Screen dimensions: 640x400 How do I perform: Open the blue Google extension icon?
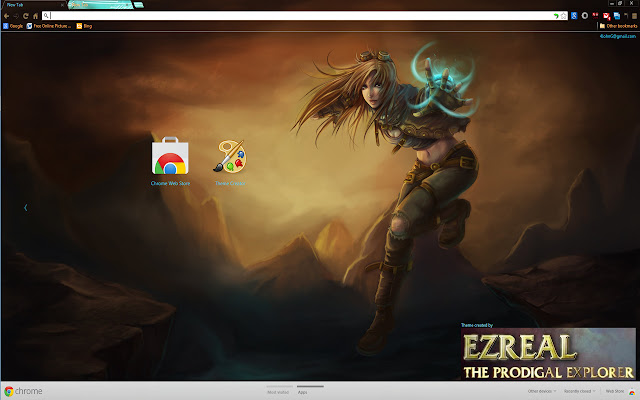click(x=574, y=16)
